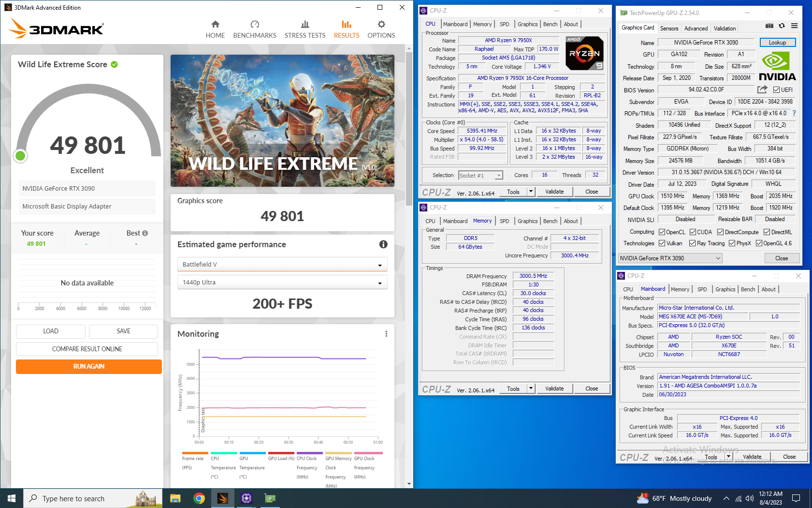Show hidden system tray icons
The width and height of the screenshot is (812, 508).
(x=726, y=498)
